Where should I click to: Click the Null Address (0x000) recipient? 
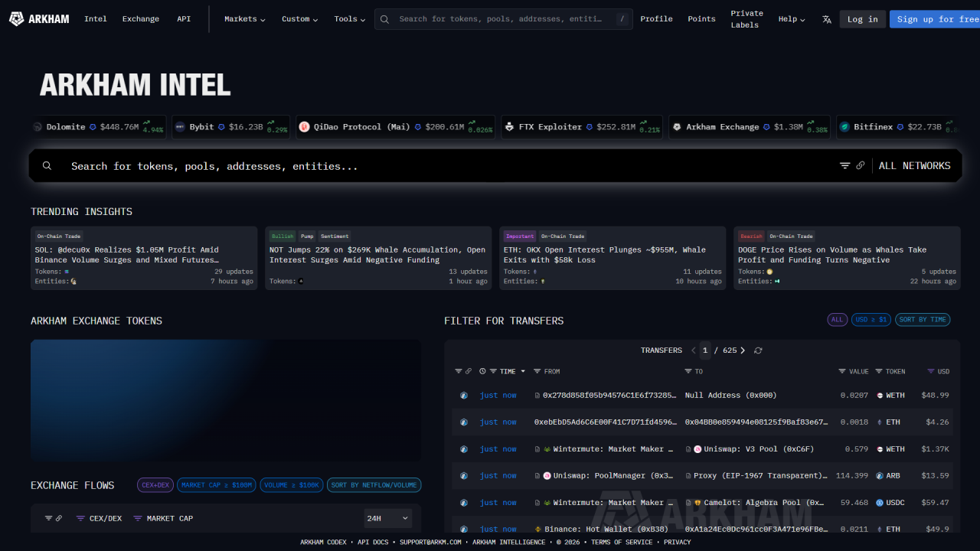[x=731, y=396]
